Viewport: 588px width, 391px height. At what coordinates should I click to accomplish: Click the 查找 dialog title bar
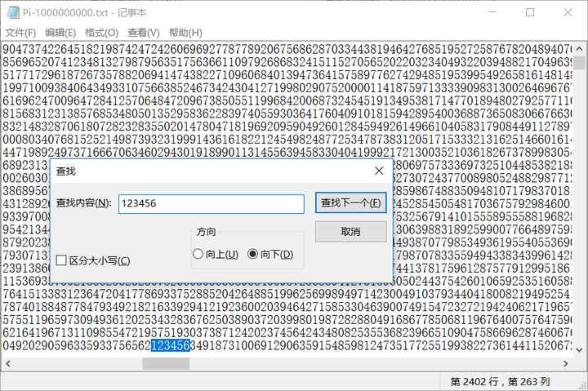click(204, 171)
